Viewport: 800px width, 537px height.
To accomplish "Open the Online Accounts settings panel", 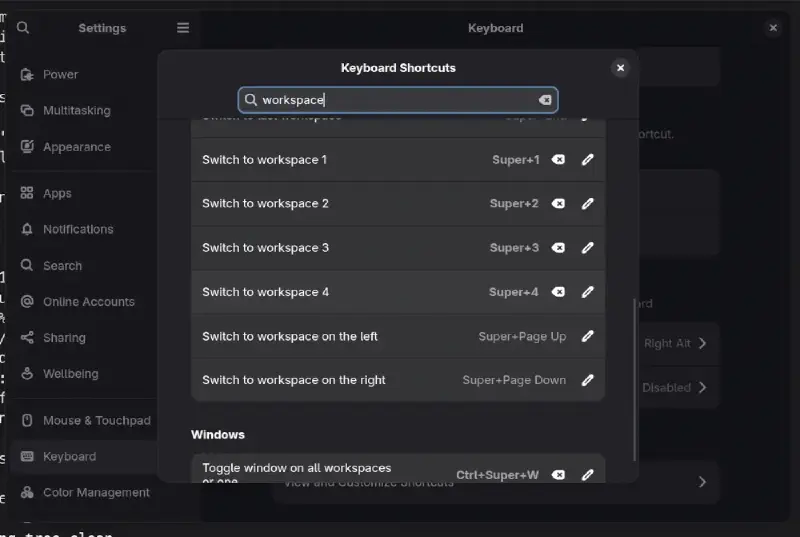I will pyautogui.click(x=84, y=302).
